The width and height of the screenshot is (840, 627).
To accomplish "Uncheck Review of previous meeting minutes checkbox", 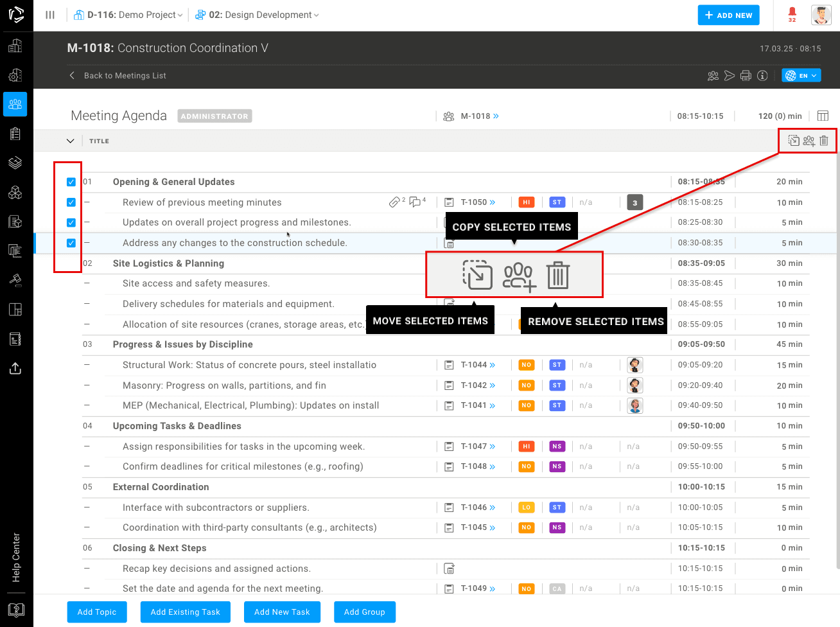I will click(x=71, y=202).
